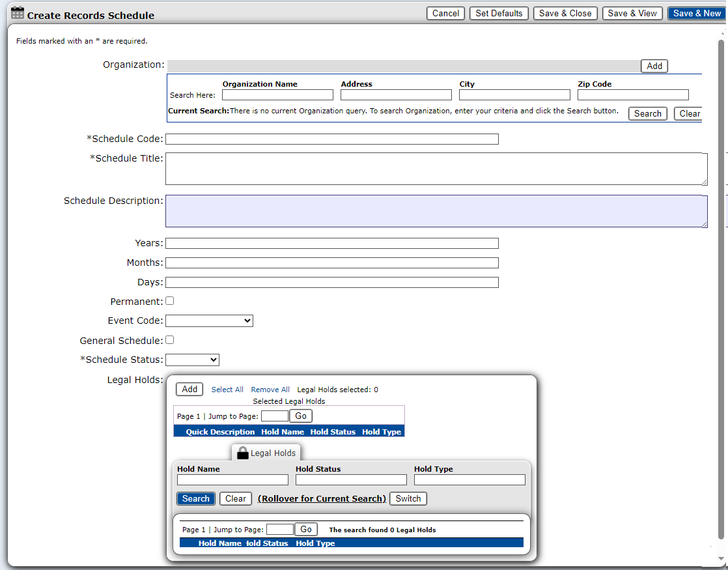Check the General Schedule checkbox

(x=170, y=340)
